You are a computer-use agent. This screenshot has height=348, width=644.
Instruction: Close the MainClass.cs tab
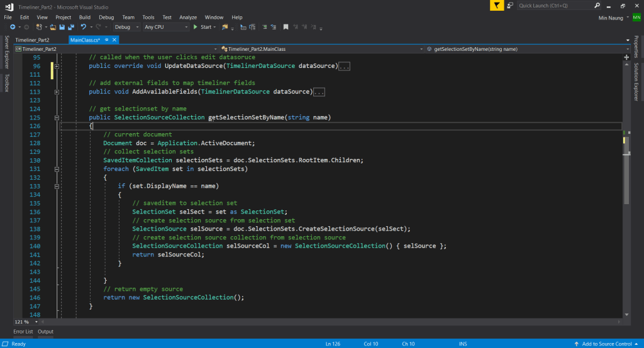(x=114, y=40)
